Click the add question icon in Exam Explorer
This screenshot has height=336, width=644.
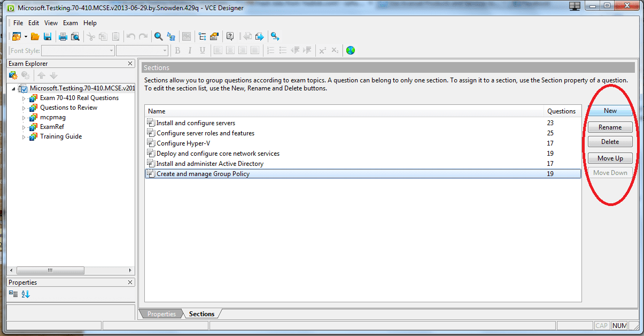(13, 75)
